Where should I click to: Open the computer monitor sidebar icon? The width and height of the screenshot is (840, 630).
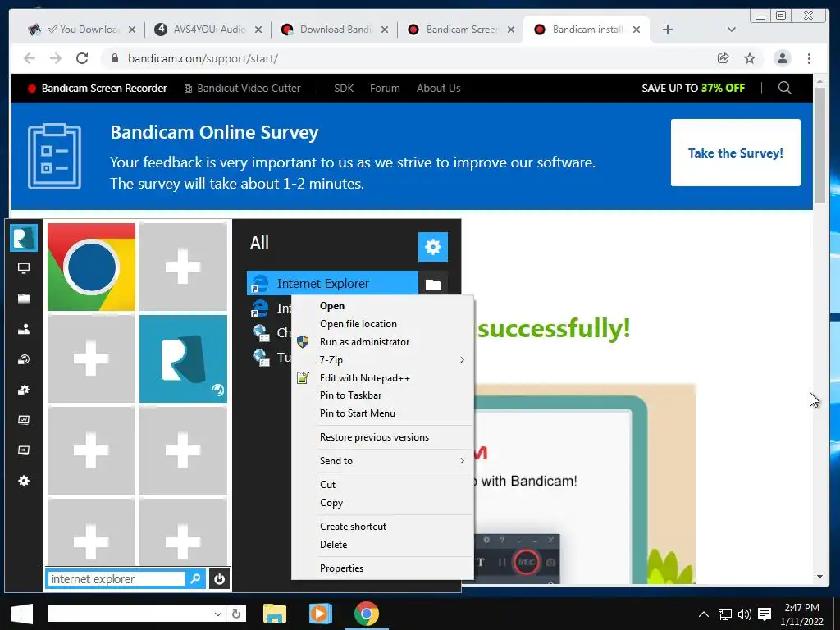[x=24, y=268]
